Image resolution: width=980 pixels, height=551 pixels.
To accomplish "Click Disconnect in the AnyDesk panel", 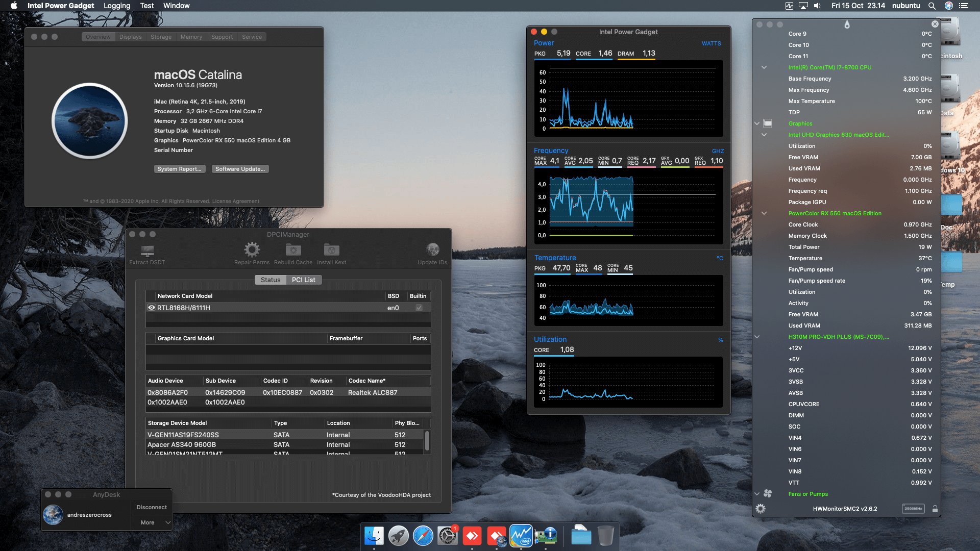I will point(152,507).
